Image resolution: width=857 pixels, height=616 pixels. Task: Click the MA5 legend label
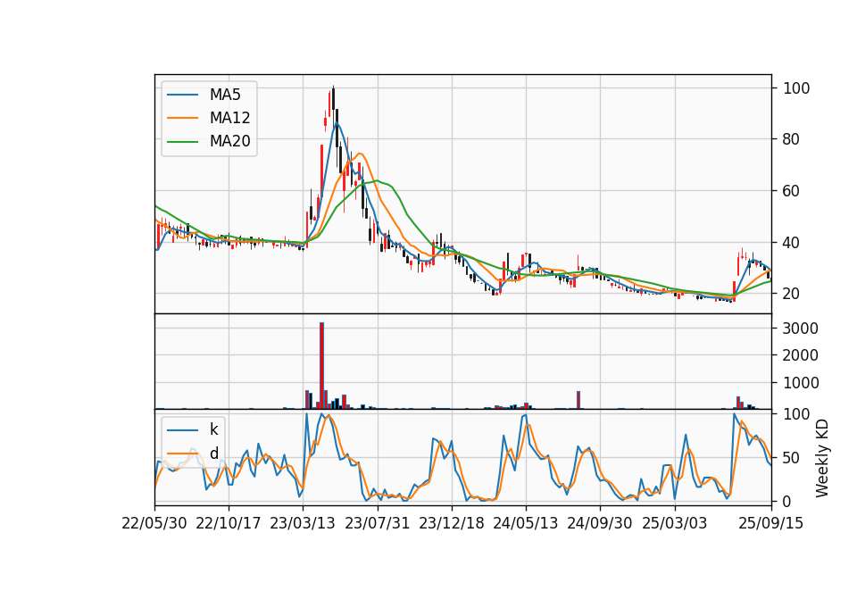tap(225, 95)
